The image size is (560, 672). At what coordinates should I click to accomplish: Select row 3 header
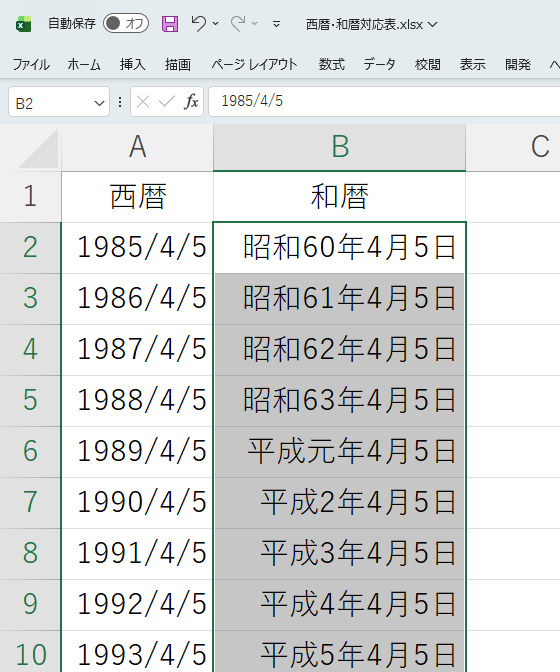[30, 299]
